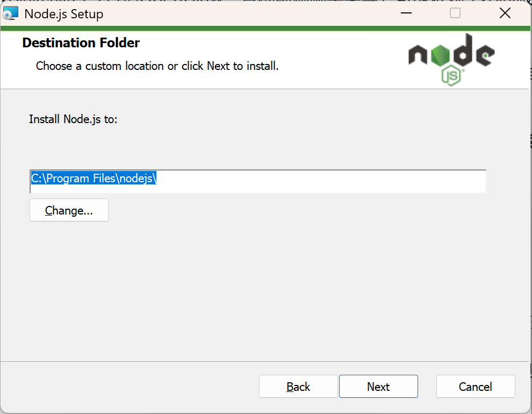Viewport: 532px width, 414px height.
Task: Minimize the Node.js Setup window
Action: [x=406, y=13]
